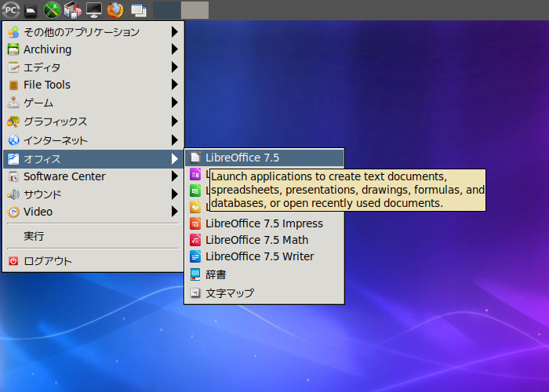Viewport: 549px width, 392px height.
Task: Open 辞書 dictionary application
Action: pyautogui.click(x=264, y=274)
